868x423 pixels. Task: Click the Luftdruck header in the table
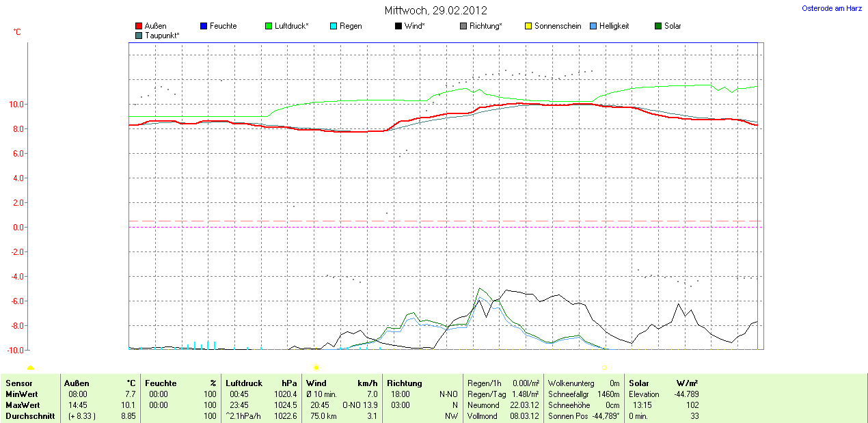pyautogui.click(x=244, y=383)
